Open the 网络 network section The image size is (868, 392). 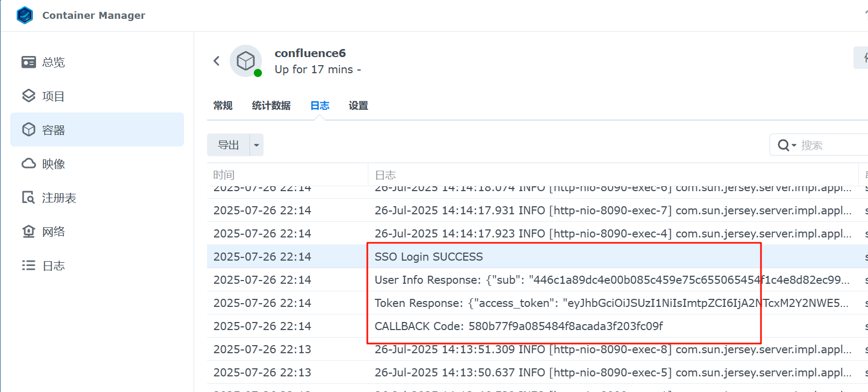click(x=97, y=232)
